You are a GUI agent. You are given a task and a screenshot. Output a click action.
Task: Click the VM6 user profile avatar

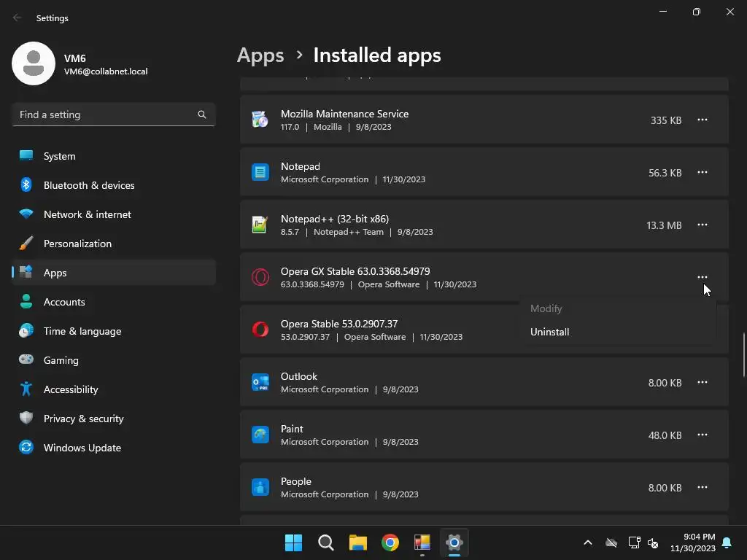click(34, 63)
